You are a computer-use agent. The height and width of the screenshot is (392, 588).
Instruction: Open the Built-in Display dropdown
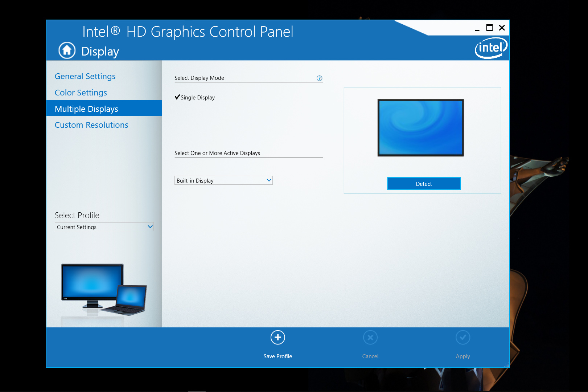[223, 180]
